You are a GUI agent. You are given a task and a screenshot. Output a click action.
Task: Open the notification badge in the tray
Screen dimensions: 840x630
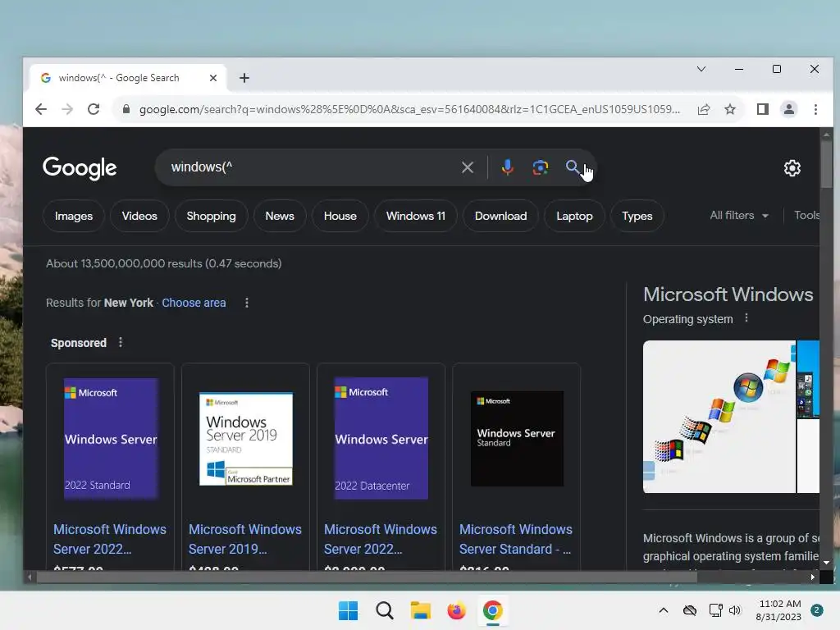click(x=817, y=610)
